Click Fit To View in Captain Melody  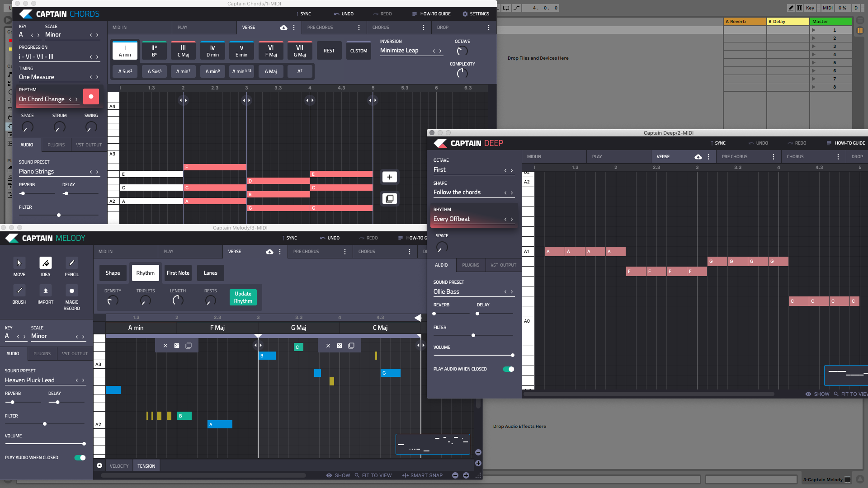[x=373, y=475]
